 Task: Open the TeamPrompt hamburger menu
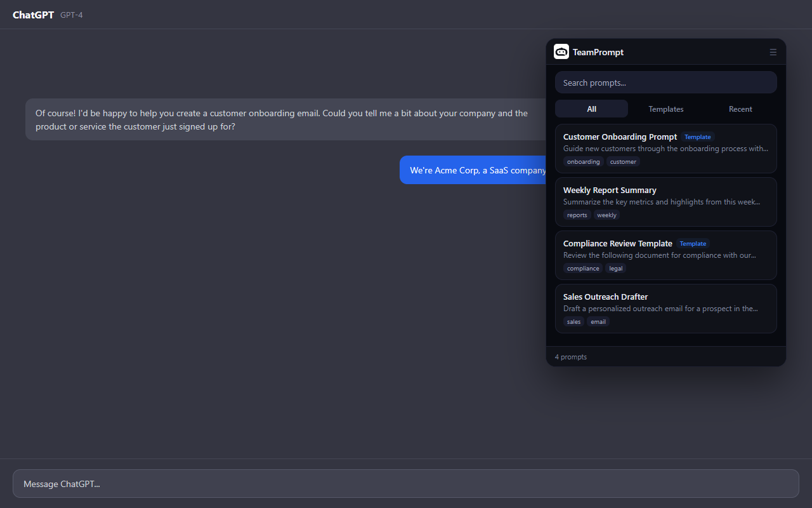[773, 52]
